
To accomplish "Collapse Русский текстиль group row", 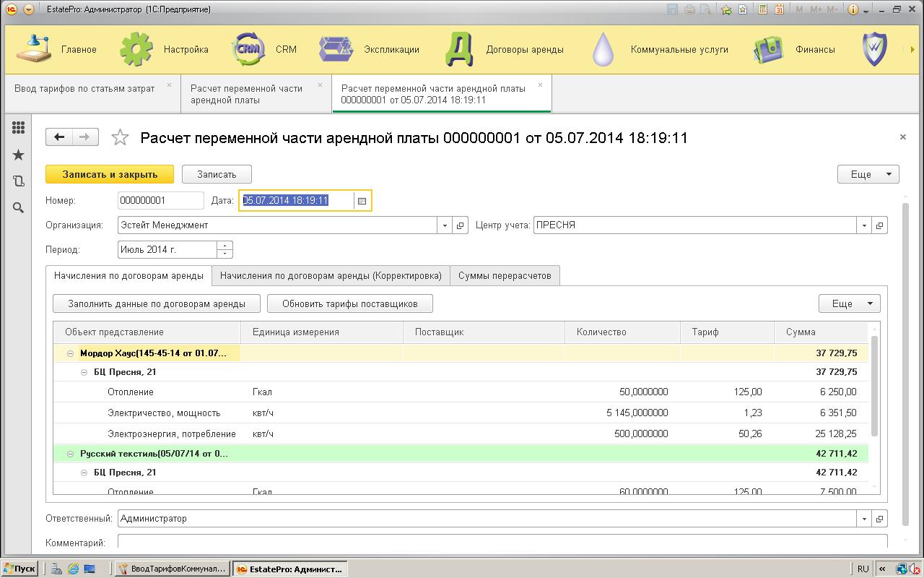I will (70, 454).
